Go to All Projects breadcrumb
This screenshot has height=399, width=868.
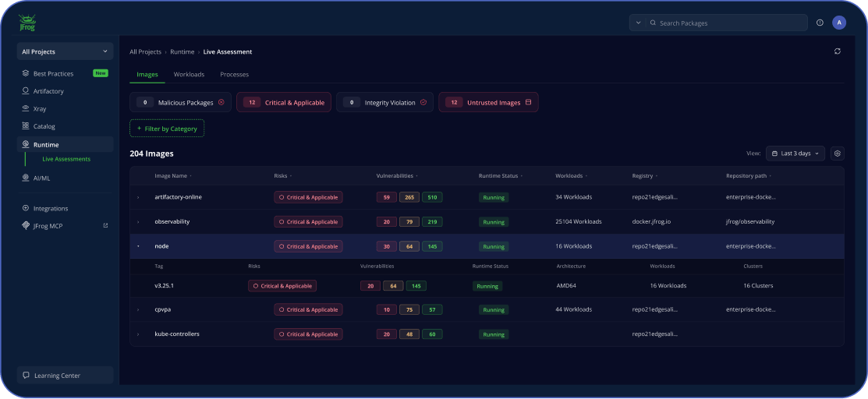(145, 52)
